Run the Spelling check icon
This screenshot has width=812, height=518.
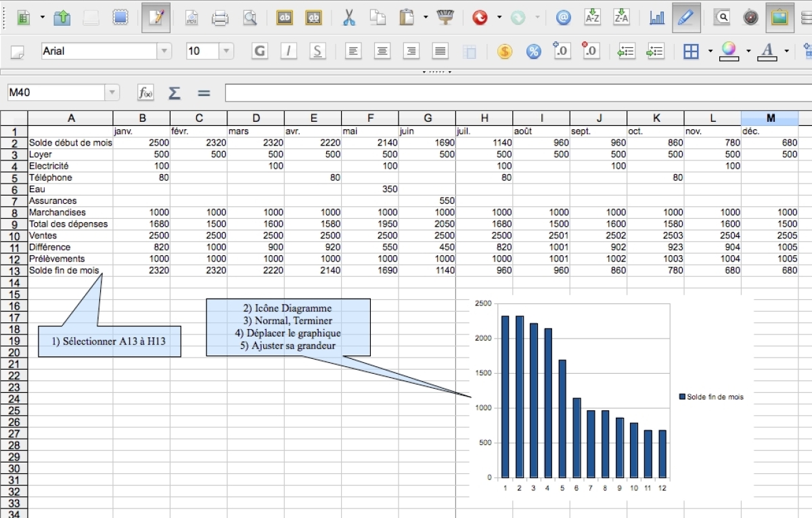(x=285, y=18)
